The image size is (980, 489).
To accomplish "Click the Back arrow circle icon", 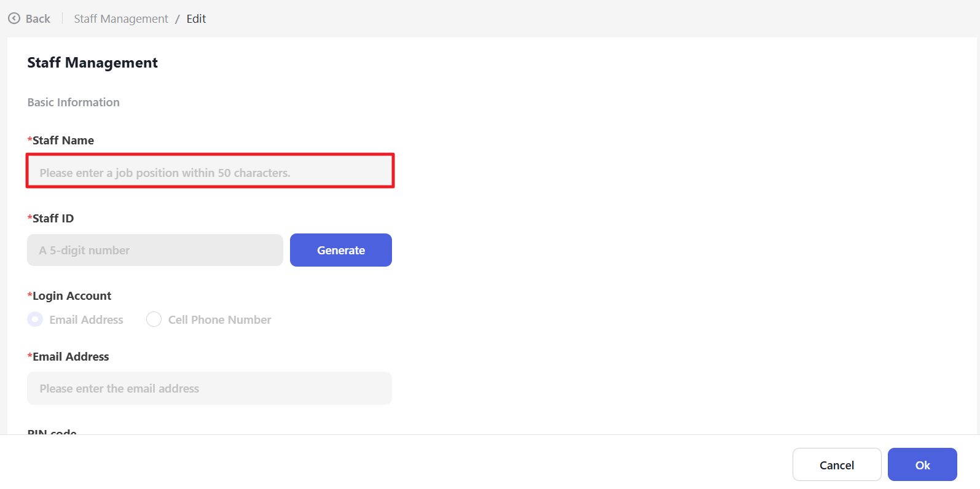I will pos(14,18).
